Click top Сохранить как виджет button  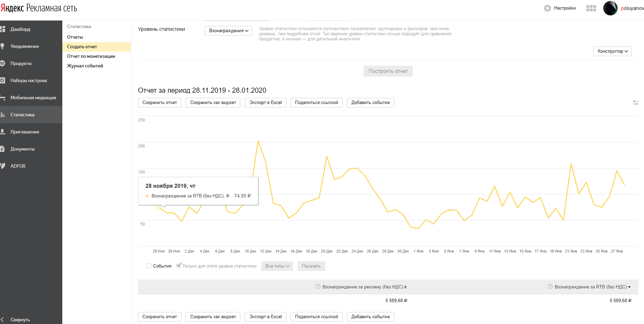coord(213,103)
